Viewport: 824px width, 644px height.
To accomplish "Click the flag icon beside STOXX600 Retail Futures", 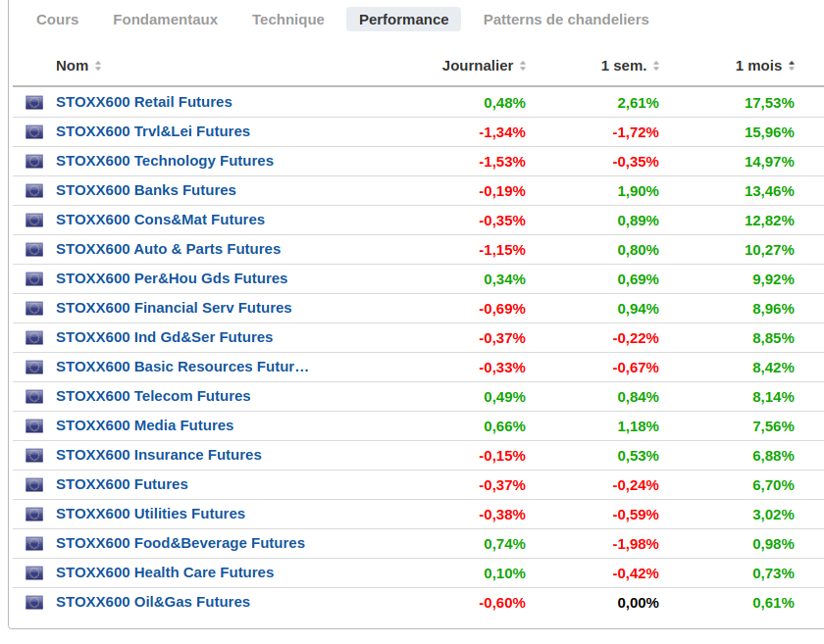I will coord(34,102).
